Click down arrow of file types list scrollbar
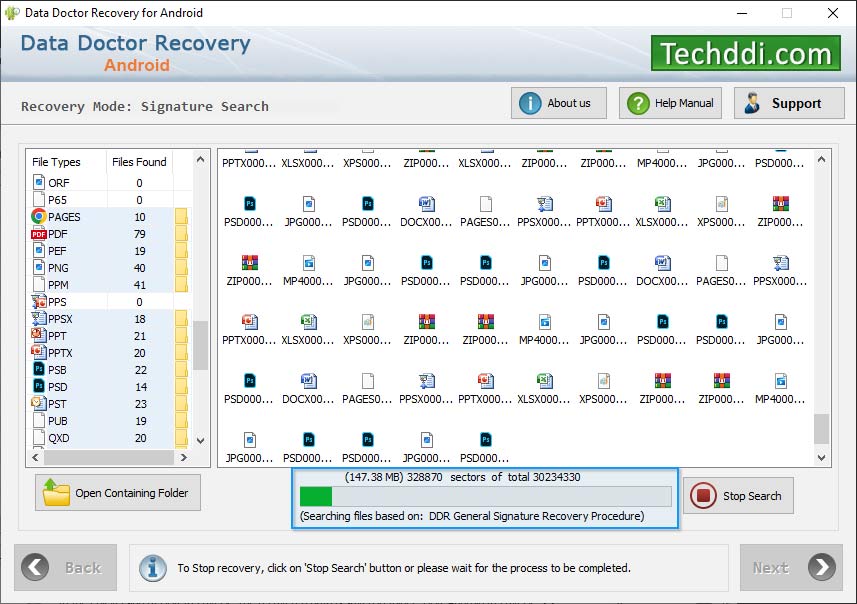 pos(201,441)
